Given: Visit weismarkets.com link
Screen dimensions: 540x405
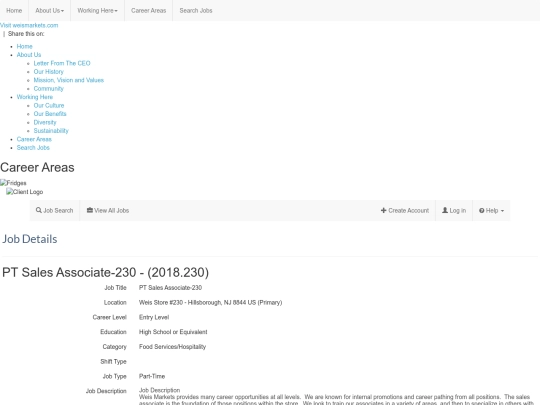Looking at the screenshot, I should [29, 25].
